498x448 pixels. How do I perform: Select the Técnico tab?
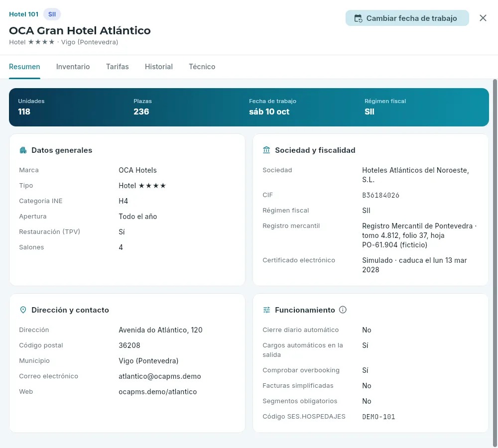pyautogui.click(x=202, y=67)
